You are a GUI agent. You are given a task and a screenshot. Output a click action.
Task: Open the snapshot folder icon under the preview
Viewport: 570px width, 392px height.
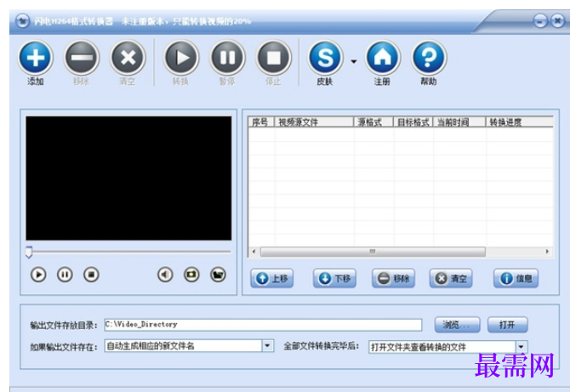[x=218, y=275]
